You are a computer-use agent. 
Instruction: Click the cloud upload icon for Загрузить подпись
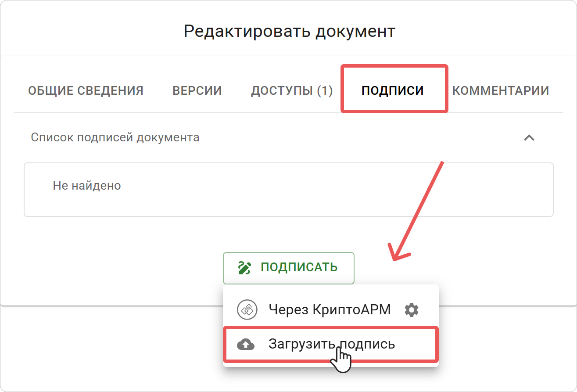click(247, 344)
